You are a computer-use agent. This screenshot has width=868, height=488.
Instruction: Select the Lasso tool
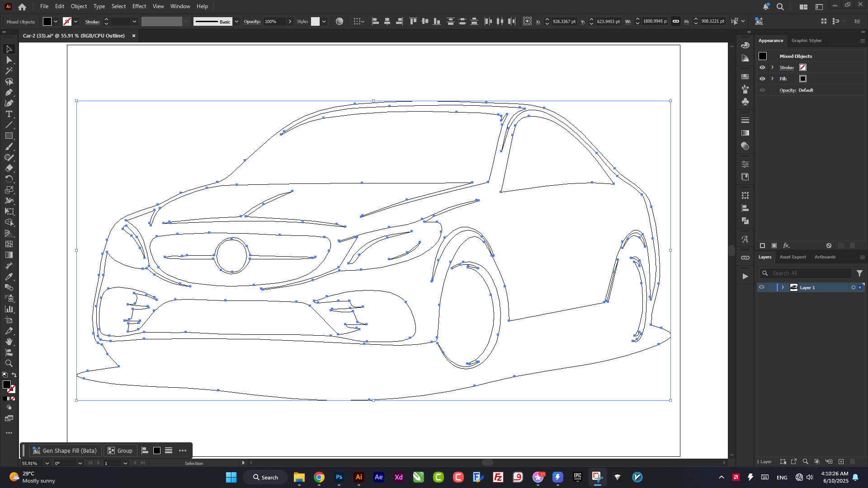point(9,81)
